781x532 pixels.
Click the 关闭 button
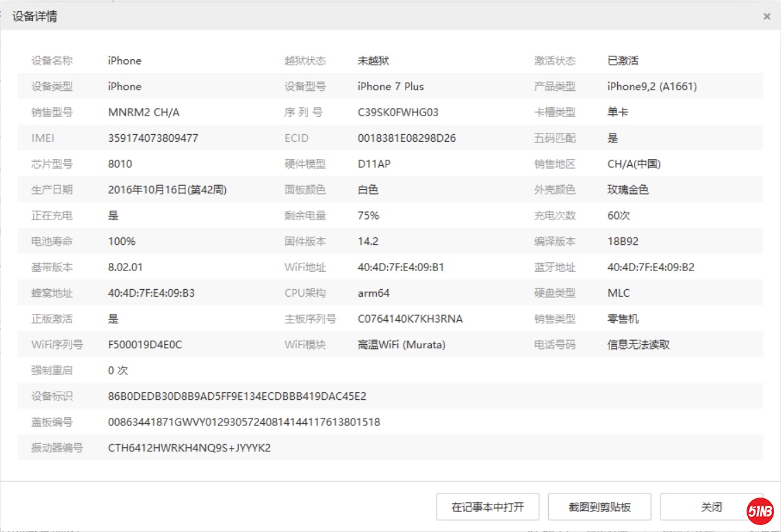711,507
